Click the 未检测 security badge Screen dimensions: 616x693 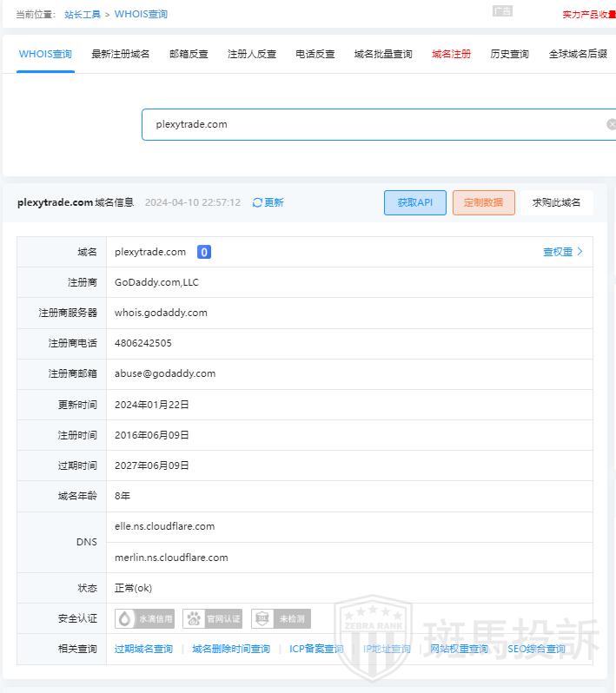click(x=280, y=618)
